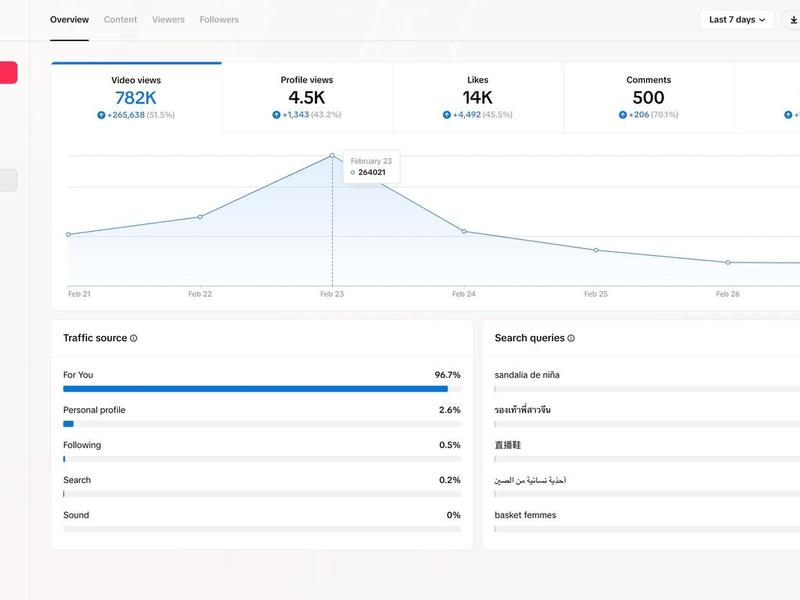This screenshot has height=600, width=800.
Task: Click the info icon beside Search queries
Action: point(571,338)
